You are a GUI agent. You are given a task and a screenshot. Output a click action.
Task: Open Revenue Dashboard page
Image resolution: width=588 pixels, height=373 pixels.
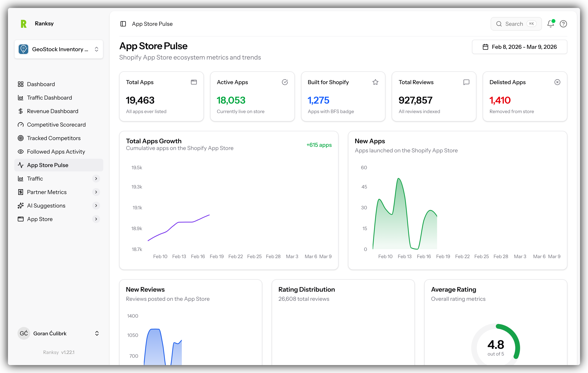(59, 111)
